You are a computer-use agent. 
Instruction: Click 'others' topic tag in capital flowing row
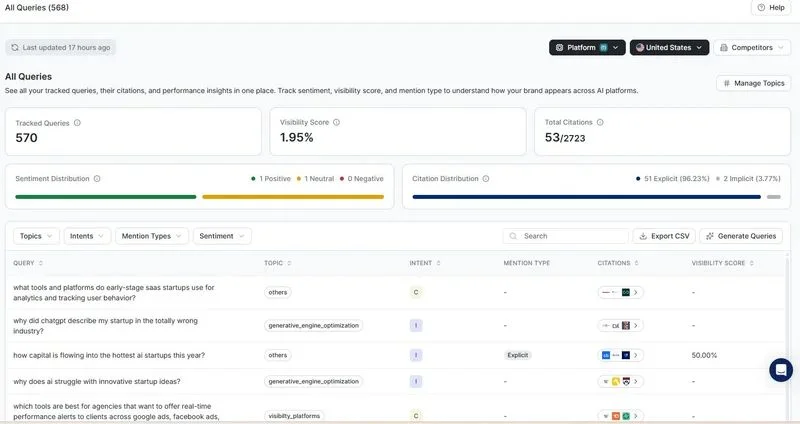coord(278,355)
